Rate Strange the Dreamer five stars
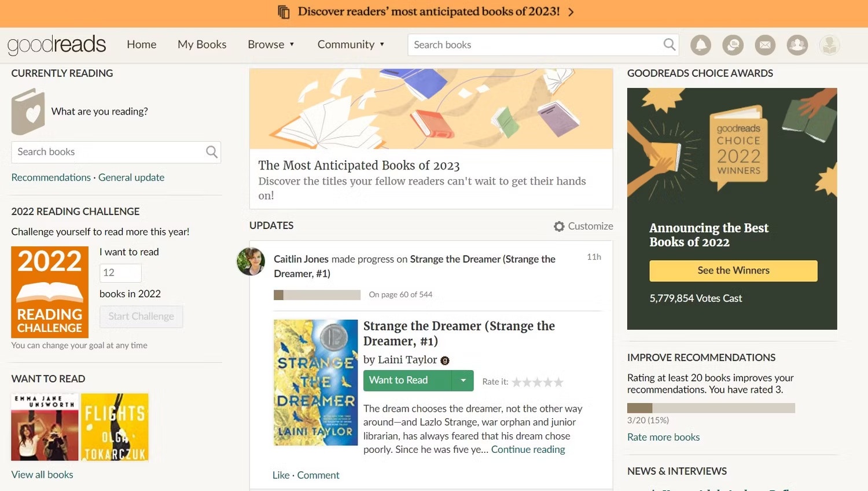 [558, 382]
